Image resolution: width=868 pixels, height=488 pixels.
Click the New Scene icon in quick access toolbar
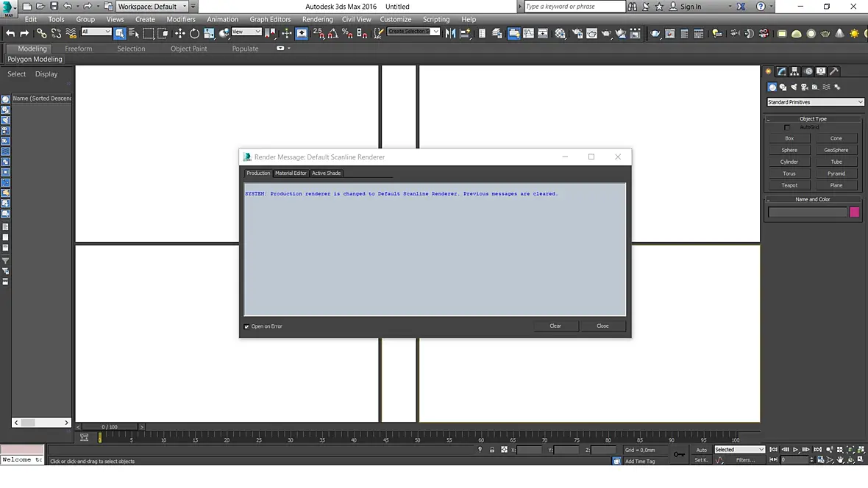pos(26,7)
